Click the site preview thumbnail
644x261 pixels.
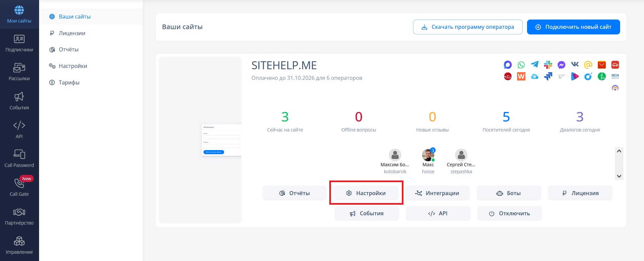pyautogui.click(x=200, y=140)
